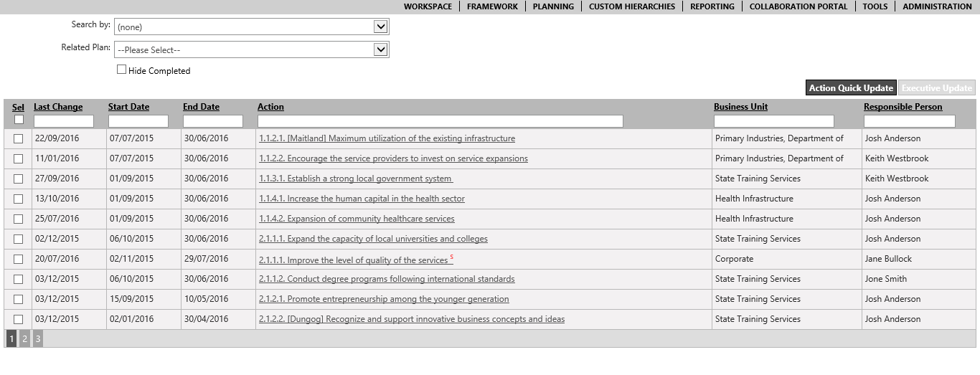980x375 pixels.
Task: Select the row for action 1.1.2.2
Action: [x=18, y=158]
